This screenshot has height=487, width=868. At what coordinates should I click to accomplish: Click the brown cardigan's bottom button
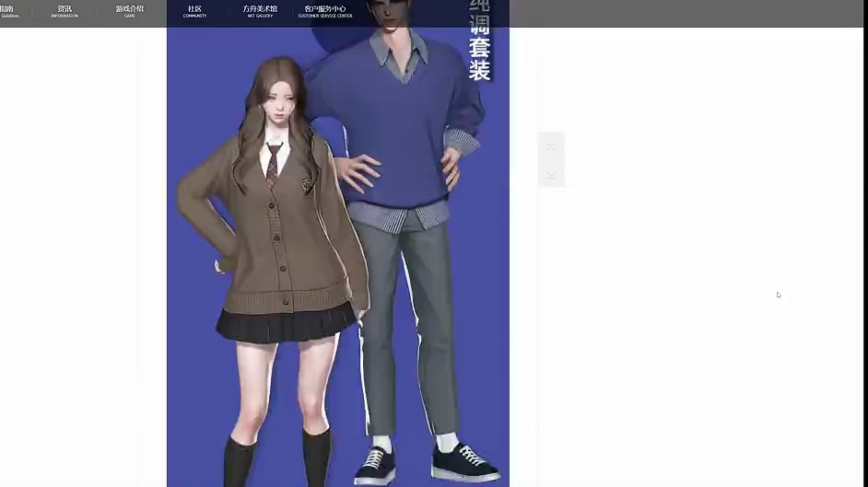(x=285, y=302)
